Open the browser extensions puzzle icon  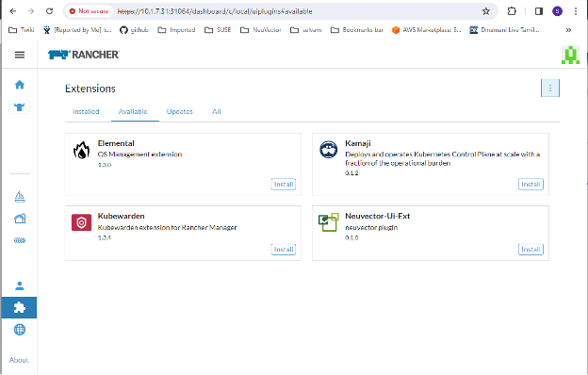(512, 11)
